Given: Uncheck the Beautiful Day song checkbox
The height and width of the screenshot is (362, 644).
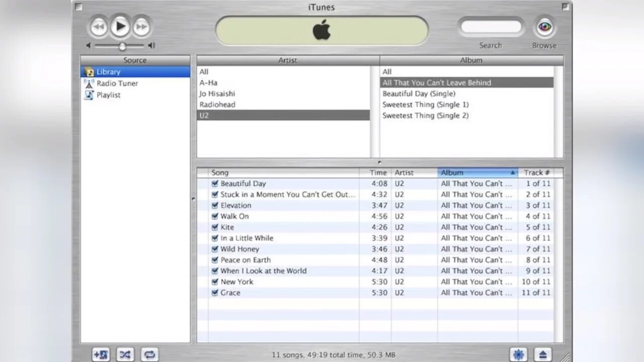Looking at the screenshot, I should pyautogui.click(x=215, y=184).
